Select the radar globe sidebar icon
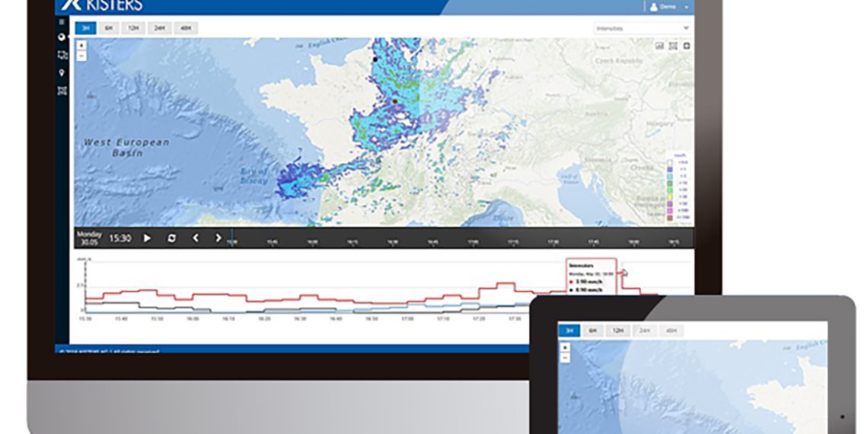Viewport: 868px width, 434px height. click(62, 37)
